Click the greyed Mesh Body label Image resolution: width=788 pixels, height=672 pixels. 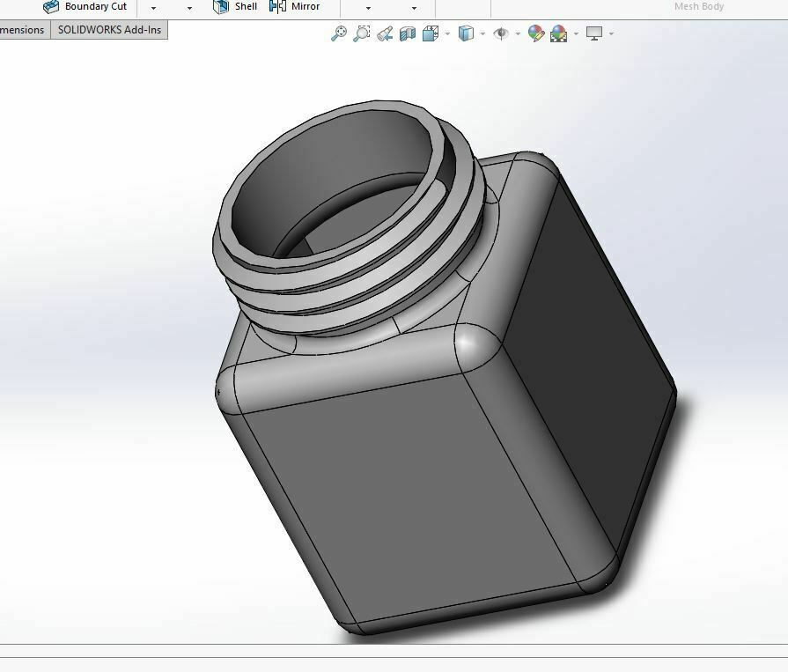[x=698, y=6]
